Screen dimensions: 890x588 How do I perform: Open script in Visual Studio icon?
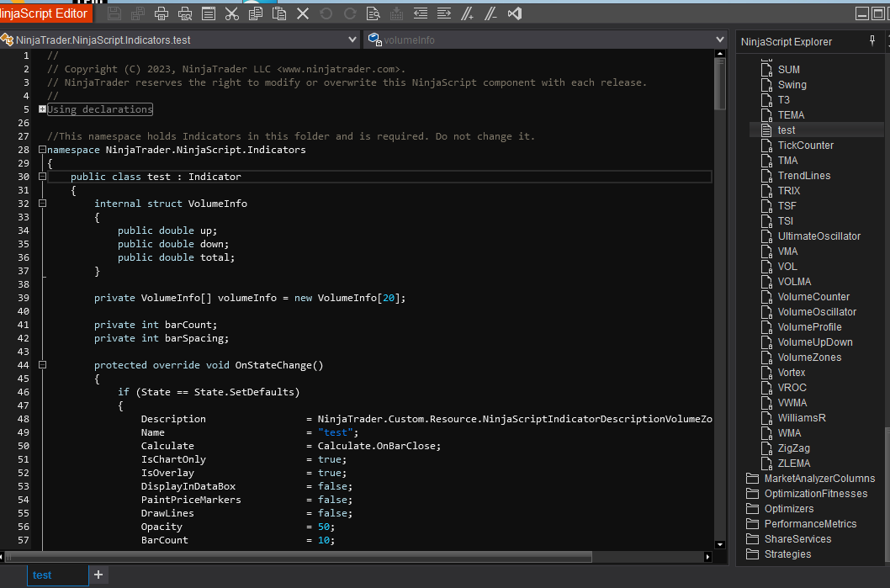tap(516, 13)
